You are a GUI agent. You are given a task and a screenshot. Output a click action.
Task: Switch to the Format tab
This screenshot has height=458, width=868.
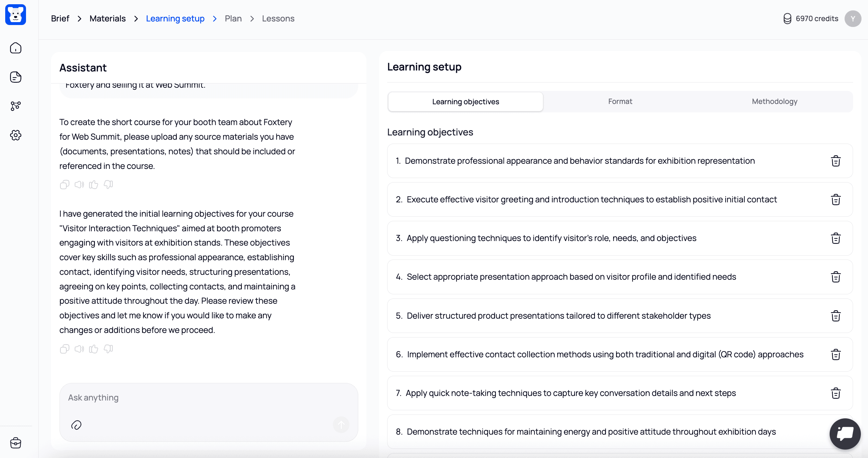click(x=620, y=101)
